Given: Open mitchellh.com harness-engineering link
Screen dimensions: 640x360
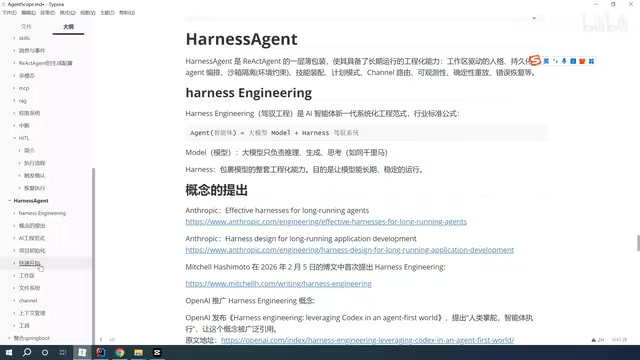Looking at the screenshot, I should click(278, 284).
